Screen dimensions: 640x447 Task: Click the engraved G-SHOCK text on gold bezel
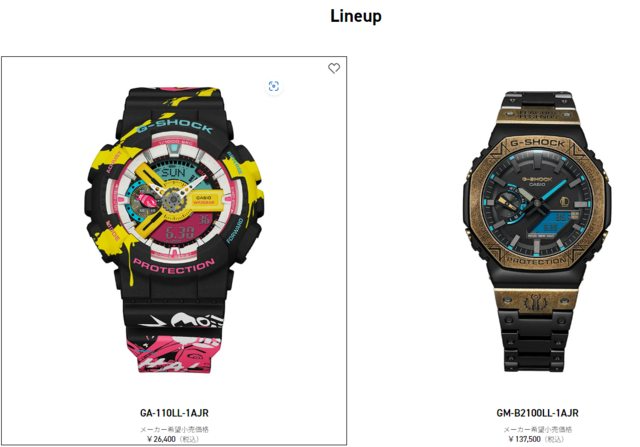(x=537, y=143)
